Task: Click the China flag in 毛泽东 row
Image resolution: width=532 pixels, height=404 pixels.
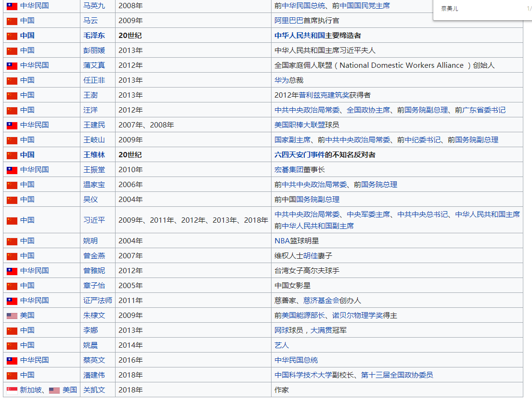Action: tap(12, 36)
